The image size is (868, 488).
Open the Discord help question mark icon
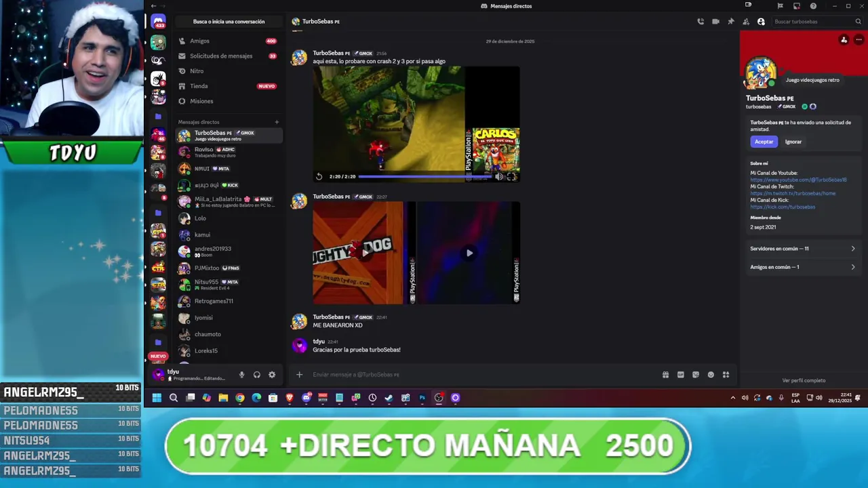coord(813,6)
